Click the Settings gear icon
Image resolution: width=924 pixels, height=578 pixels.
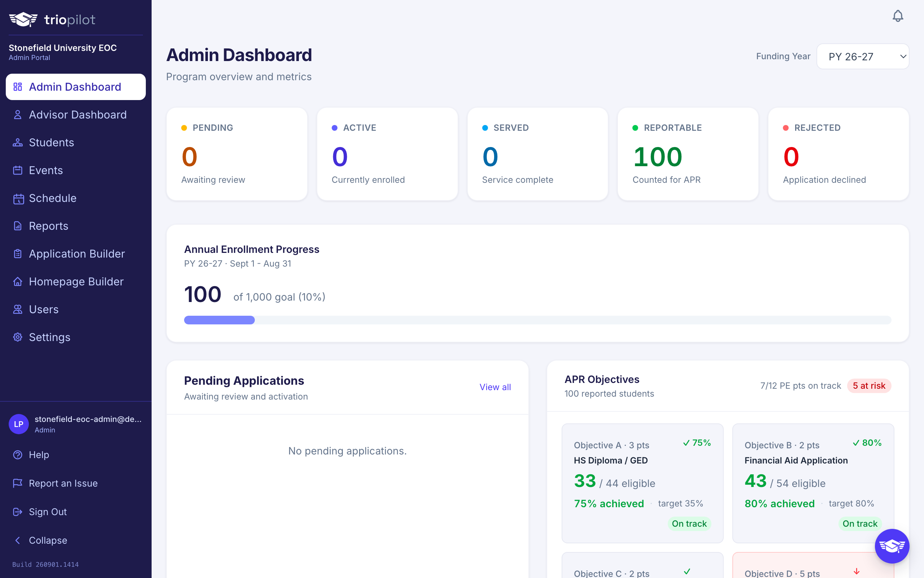pos(18,337)
